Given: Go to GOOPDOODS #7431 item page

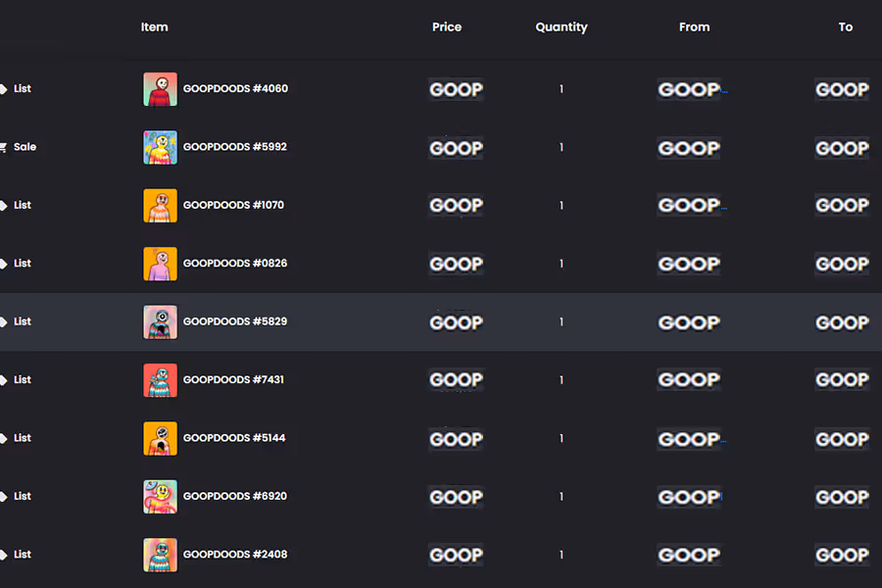Looking at the screenshot, I should tap(233, 380).
